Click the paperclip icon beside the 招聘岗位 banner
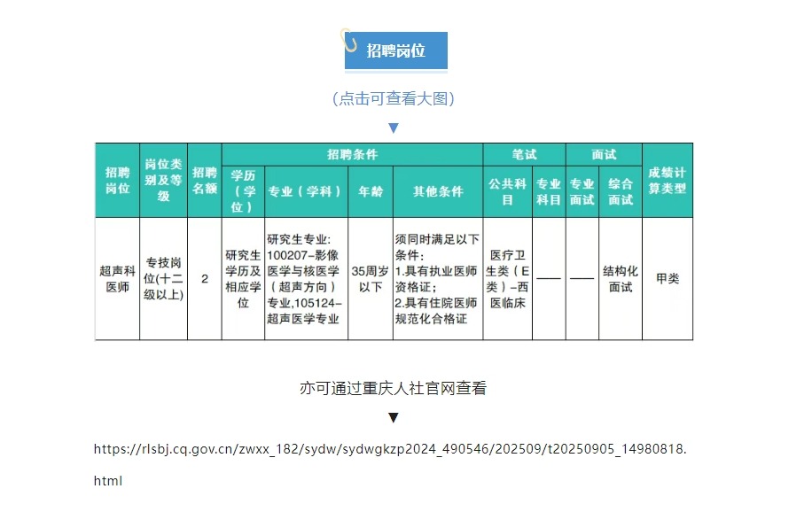Image resolution: width=812 pixels, height=512 pixels. click(x=349, y=41)
